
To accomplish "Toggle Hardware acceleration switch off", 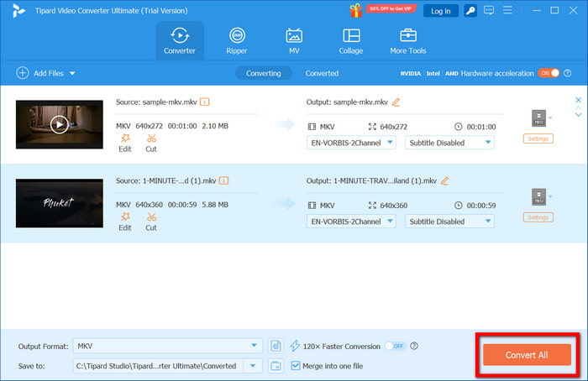I will 548,73.
